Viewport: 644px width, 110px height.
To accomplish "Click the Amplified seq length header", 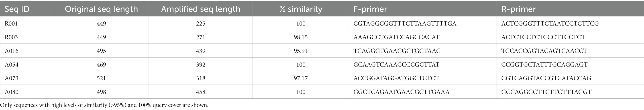I will (x=200, y=9).
